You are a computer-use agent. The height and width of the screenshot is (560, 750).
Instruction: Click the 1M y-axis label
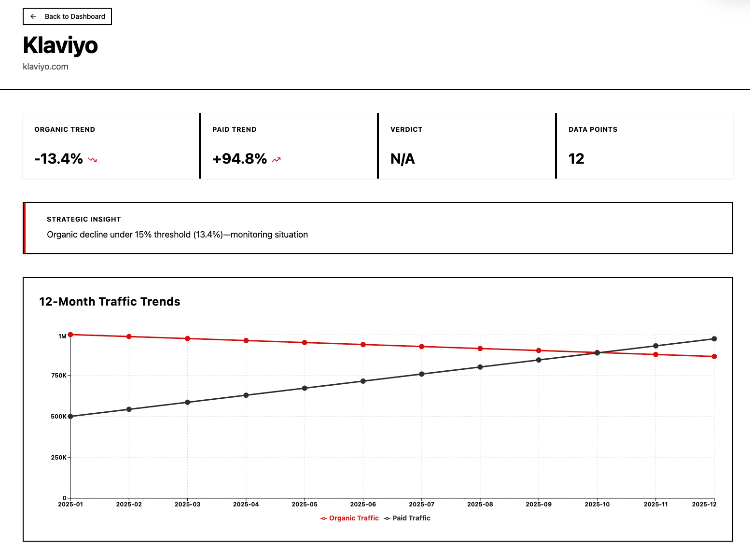pos(62,336)
